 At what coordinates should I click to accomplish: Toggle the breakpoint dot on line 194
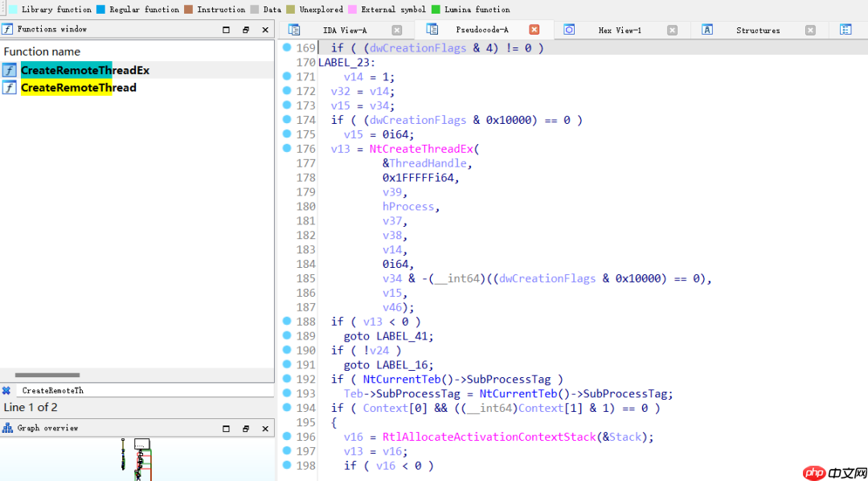287,408
